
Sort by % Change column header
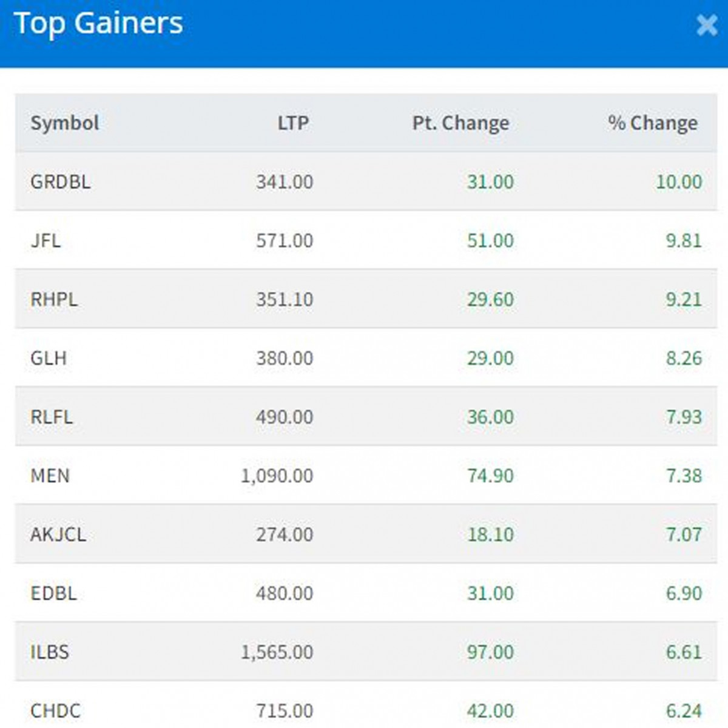[653, 123]
